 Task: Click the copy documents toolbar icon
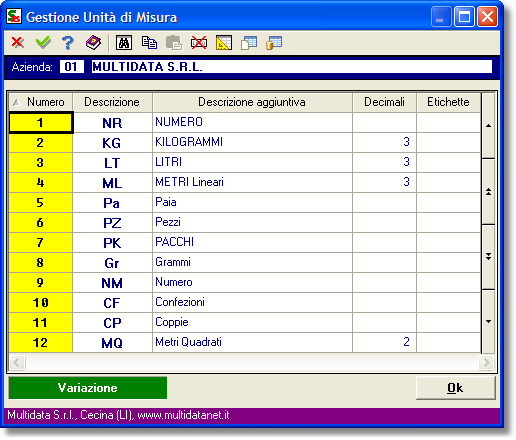(x=149, y=43)
